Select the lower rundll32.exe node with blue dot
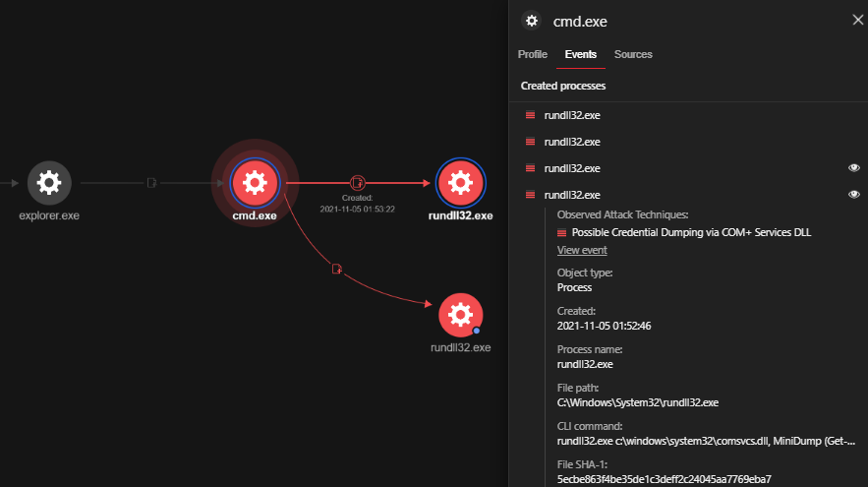 pos(460,315)
